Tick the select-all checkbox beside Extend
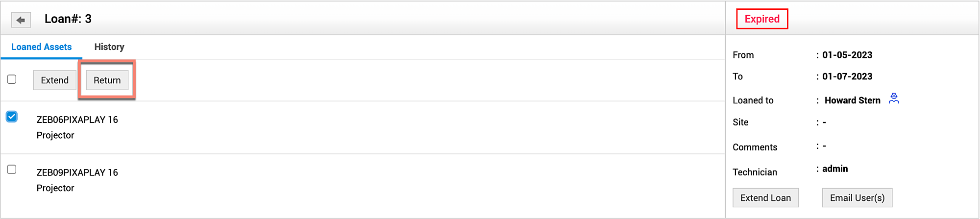 pos(12,79)
